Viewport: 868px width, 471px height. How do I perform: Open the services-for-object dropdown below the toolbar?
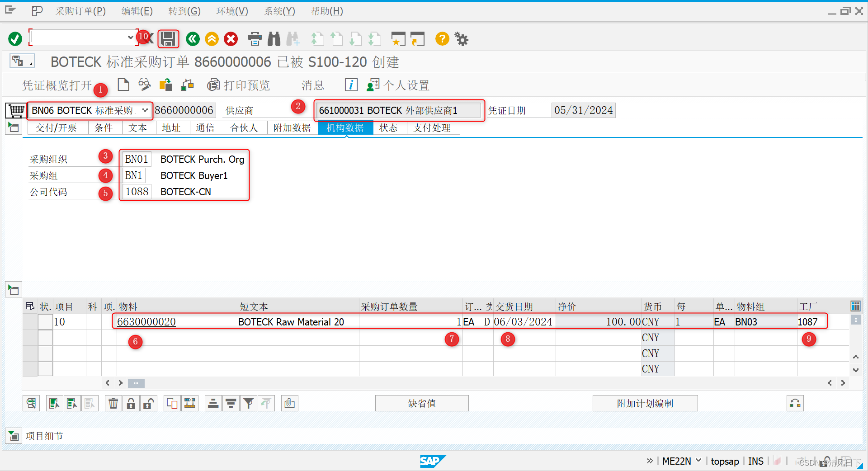point(22,61)
